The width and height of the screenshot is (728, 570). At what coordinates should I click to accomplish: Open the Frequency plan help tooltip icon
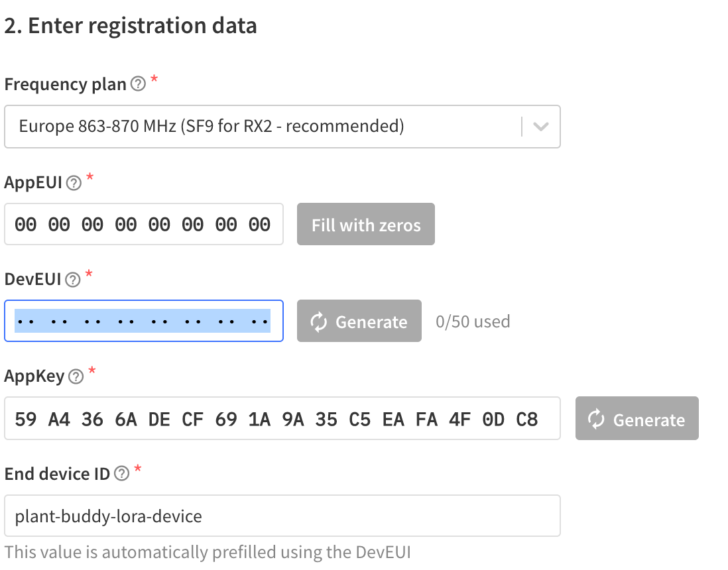[x=137, y=84]
